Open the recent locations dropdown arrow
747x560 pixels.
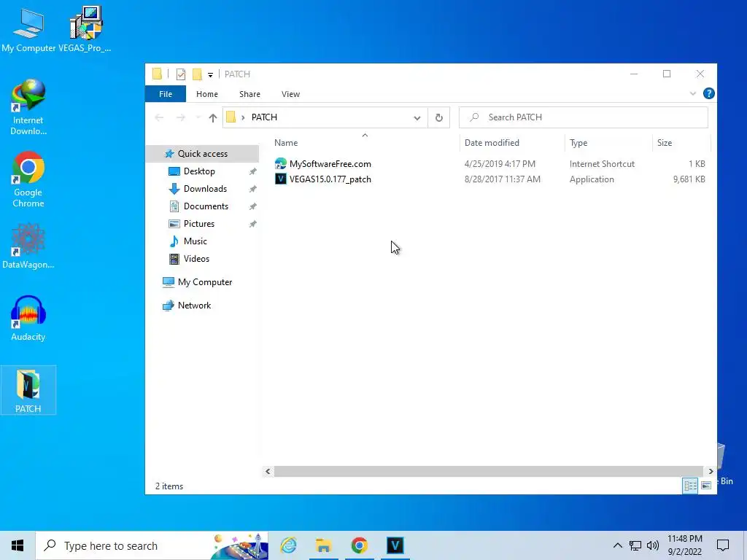click(x=198, y=117)
